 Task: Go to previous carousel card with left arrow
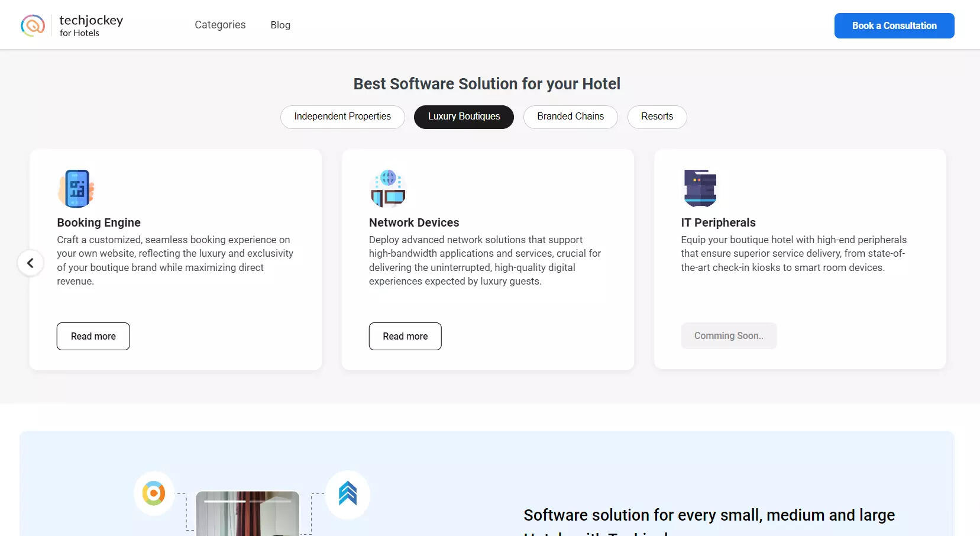tap(30, 263)
